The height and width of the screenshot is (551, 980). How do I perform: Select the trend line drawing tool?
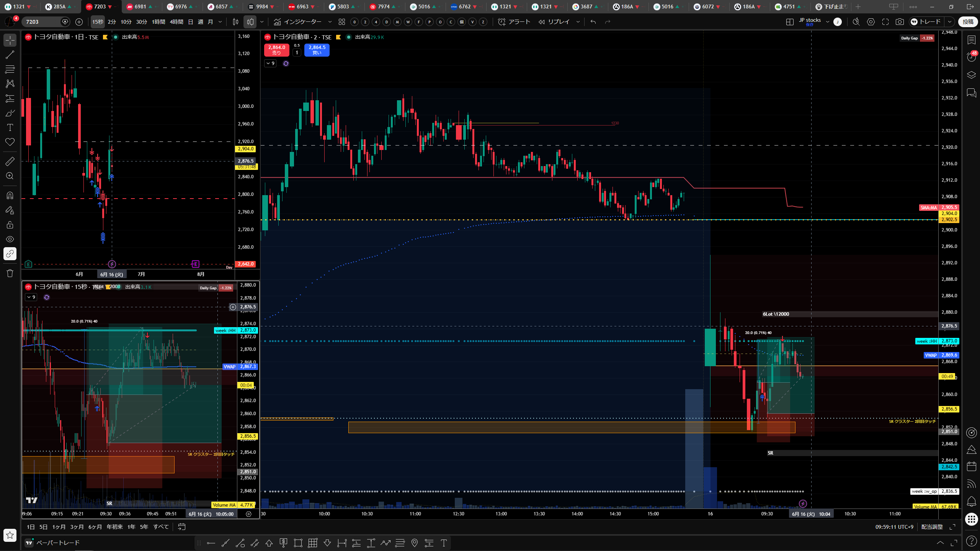point(10,55)
